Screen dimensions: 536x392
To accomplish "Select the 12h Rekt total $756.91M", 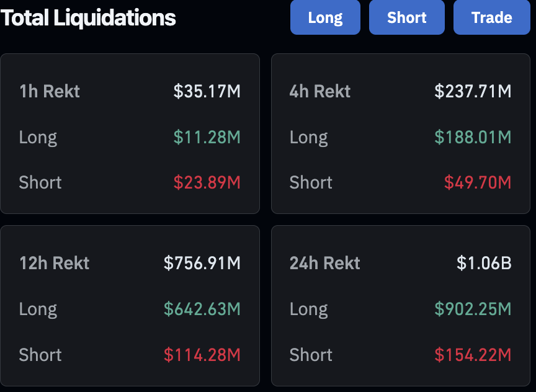I will pyautogui.click(x=202, y=263).
